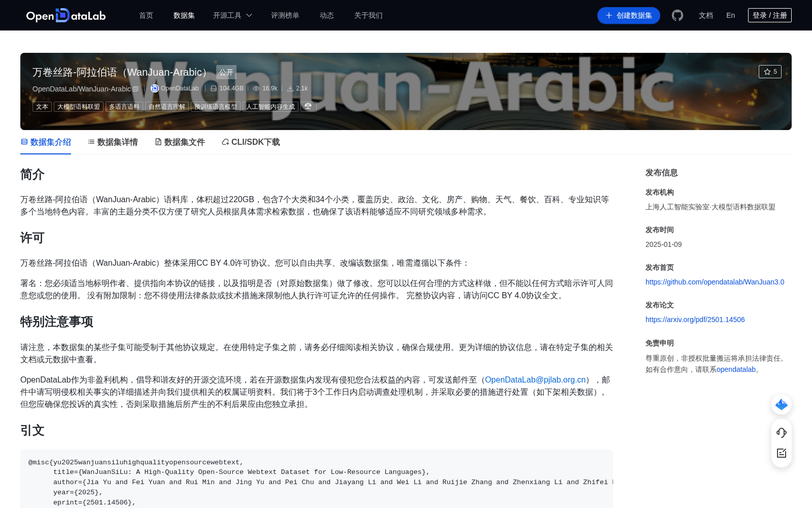Click the 发布信息 sidebar heading
The height and width of the screenshot is (508, 812).
[x=662, y=173]
